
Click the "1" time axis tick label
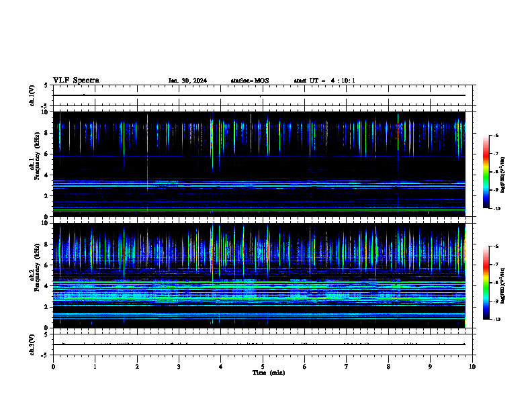point(95,367)
